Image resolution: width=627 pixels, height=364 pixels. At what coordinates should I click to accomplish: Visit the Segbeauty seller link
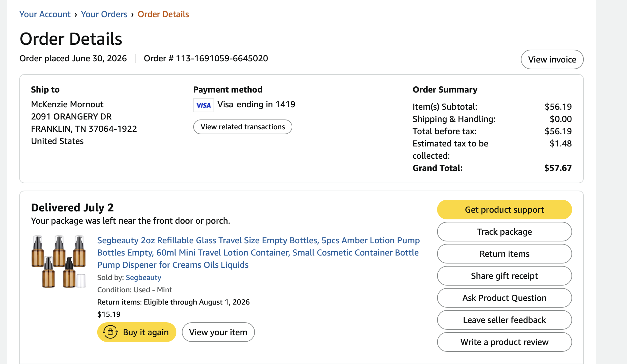coord(144,277)
